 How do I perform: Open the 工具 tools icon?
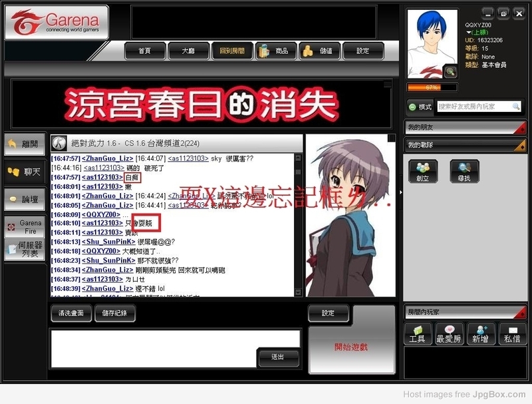[417, 333]
